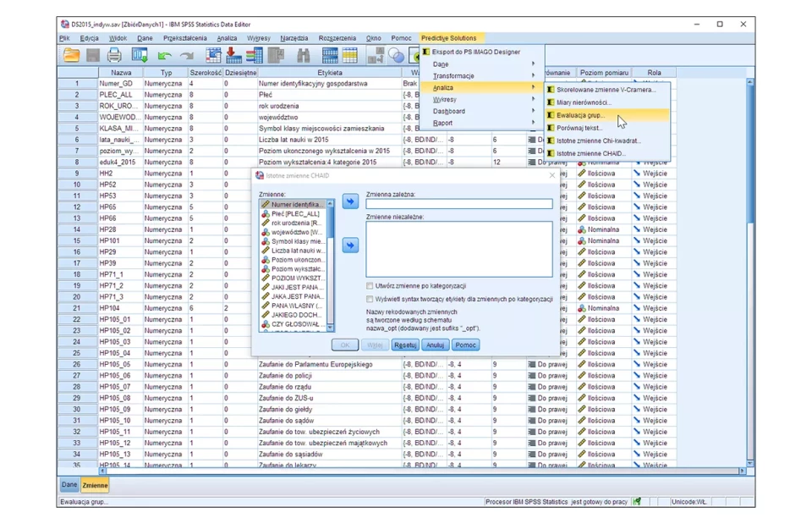Move variable to Zmienne niezależne arrow
The height and width of the screenshot is (524, 812).
(x=350, y=245)
